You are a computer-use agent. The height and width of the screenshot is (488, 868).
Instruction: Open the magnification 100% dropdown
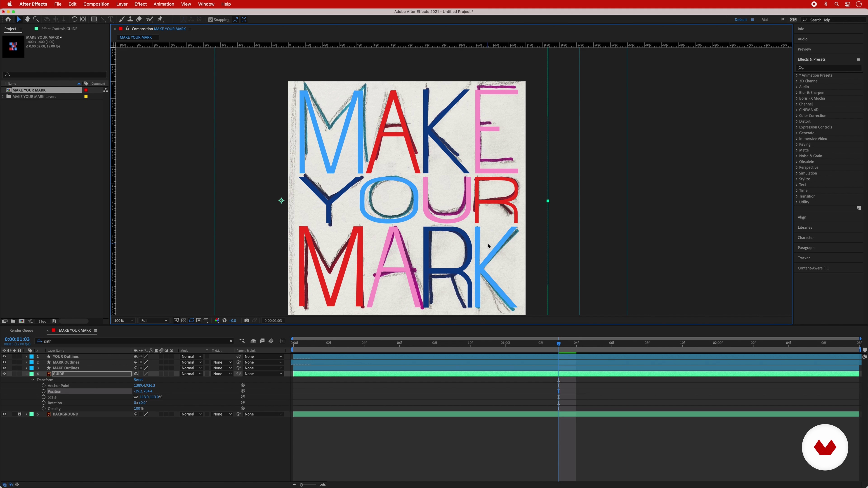tap(124, 321)
